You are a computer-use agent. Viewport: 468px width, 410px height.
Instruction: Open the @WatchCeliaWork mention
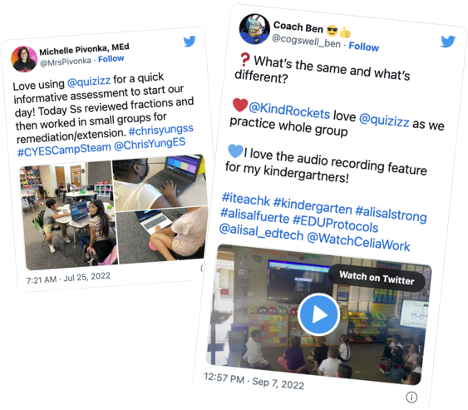click(x=358, y=242)
